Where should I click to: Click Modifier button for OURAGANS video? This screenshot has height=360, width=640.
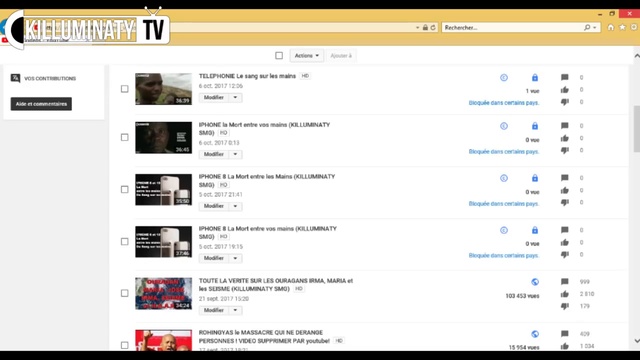coord(214,310)
